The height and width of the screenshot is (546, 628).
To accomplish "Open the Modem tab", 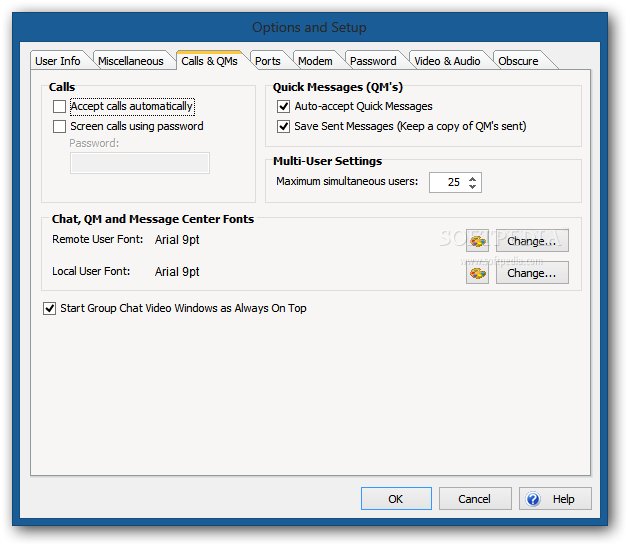I will (315, 61).
